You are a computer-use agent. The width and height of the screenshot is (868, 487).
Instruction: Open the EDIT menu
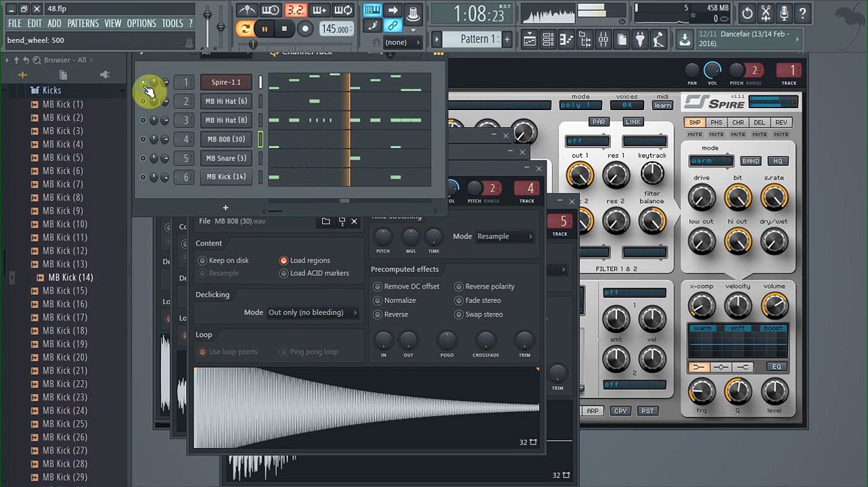35,23
